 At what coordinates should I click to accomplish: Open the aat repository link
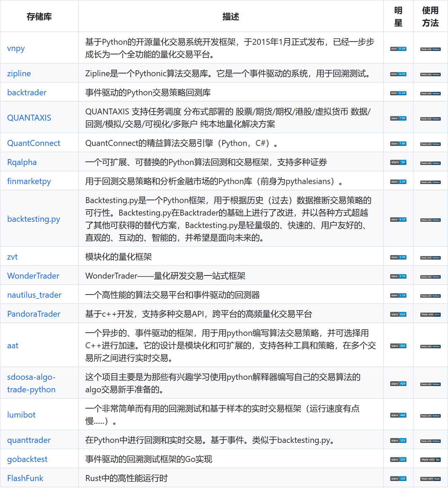(13, 345)
